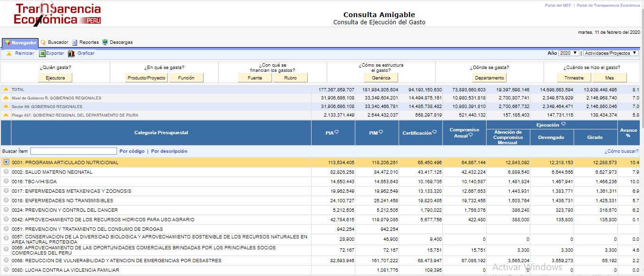Click the PIA help bubble icon

pos(337,132)
